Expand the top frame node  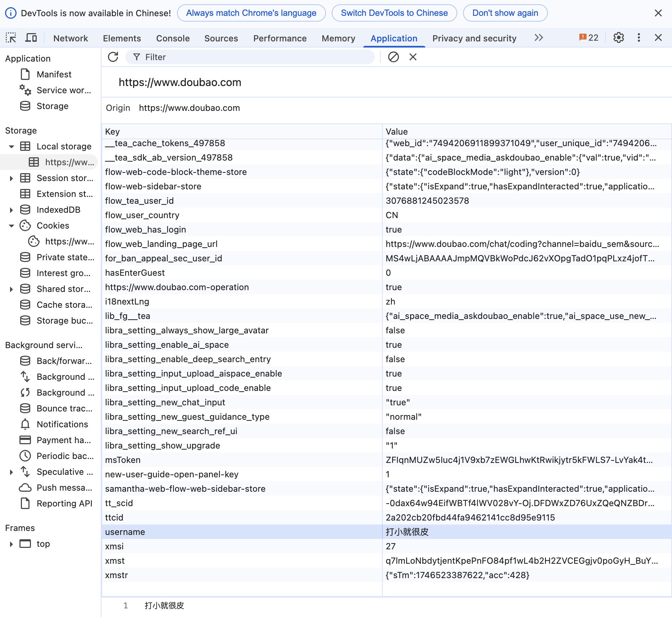coord(12,544)
